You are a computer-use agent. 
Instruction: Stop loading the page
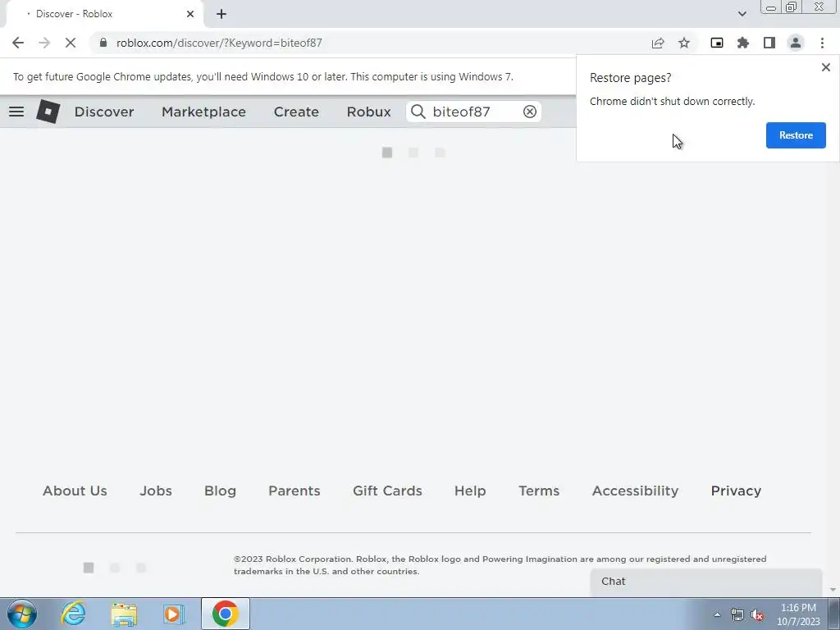point(71,43)
